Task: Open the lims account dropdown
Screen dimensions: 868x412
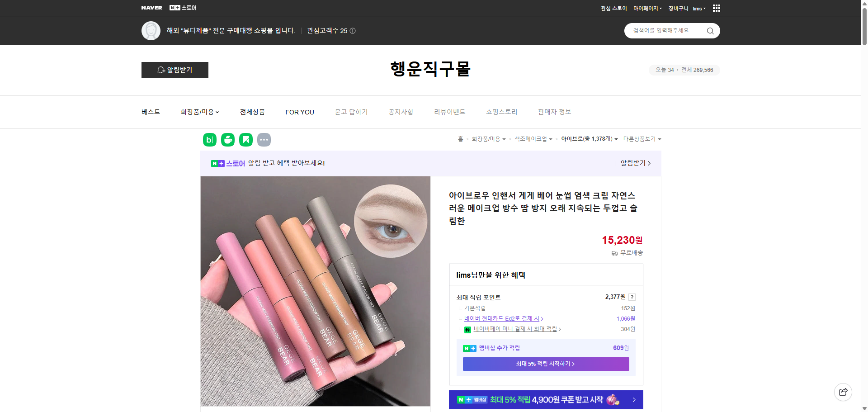Action: 698,8
